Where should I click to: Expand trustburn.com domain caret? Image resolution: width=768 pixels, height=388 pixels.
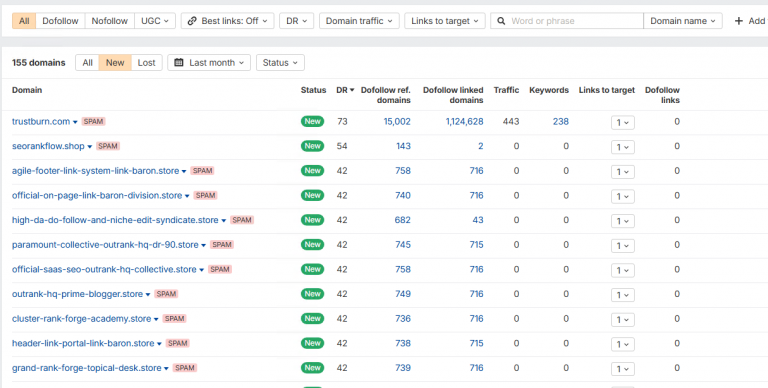(75, 122)
